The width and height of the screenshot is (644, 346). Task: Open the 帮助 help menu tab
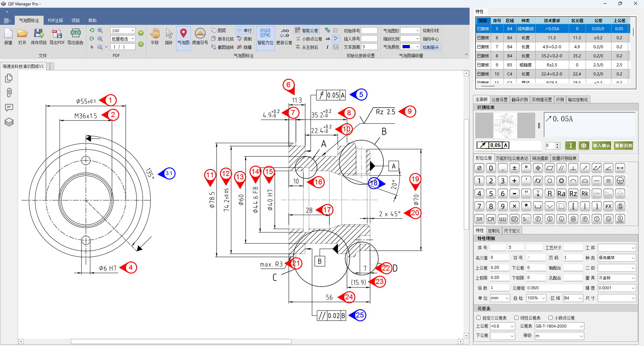point(92,20)
